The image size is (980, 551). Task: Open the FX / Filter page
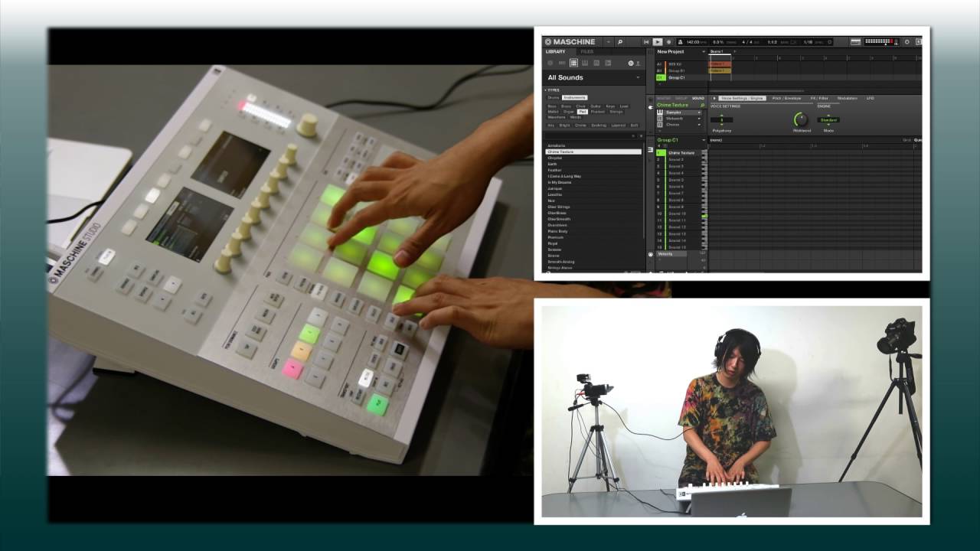coord(819,98)
